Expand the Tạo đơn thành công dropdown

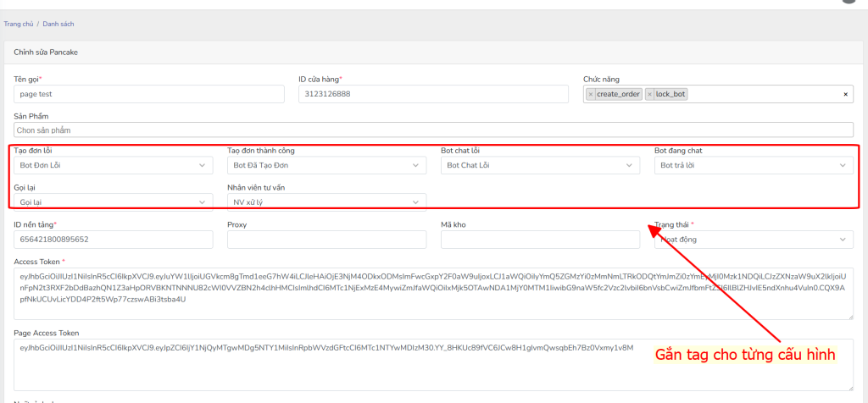pos(326,165)
